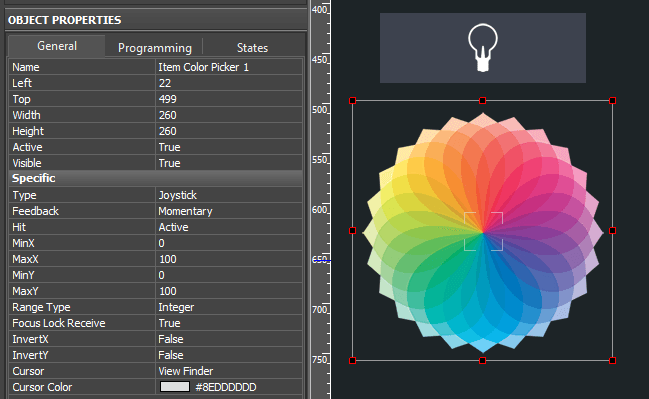Edit the Top value 499
This screenshot has height=399, width=649.
tap(229, 99)
